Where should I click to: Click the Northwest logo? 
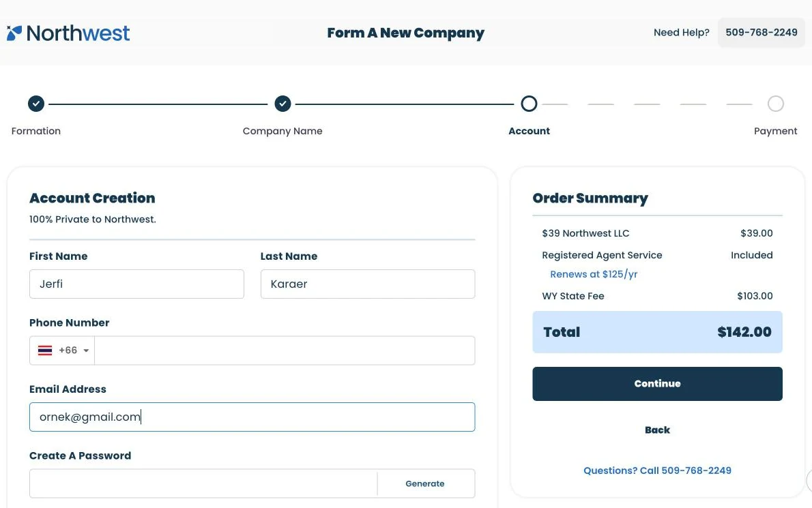pyautogui.click(x=68, y=33)
